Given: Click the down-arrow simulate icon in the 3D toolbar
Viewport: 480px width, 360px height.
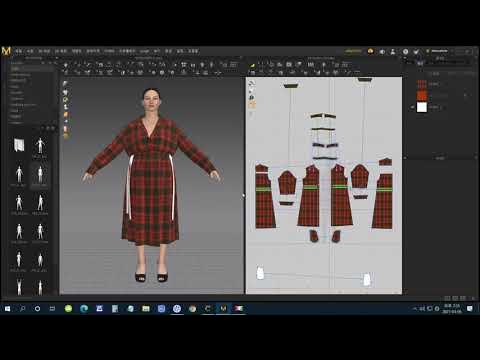Looking at the screenshot, I should [66, 65].
